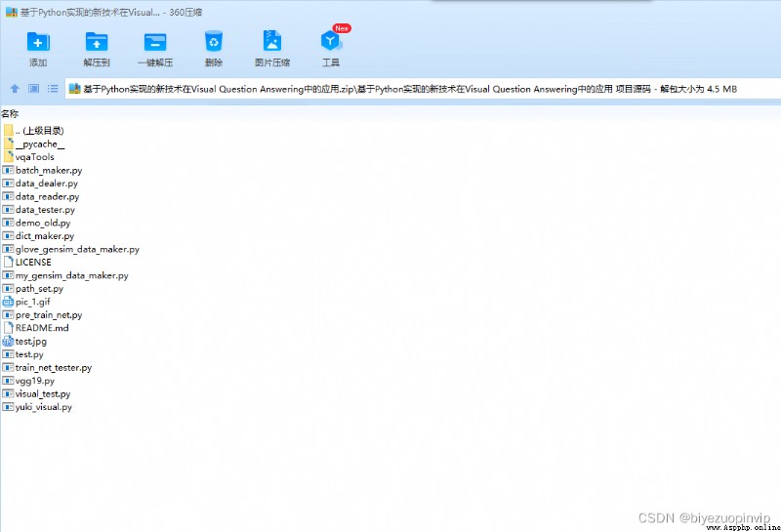781x532 pixels.
Task: Click the file icon beside README.md
Action: pos(9,328)
